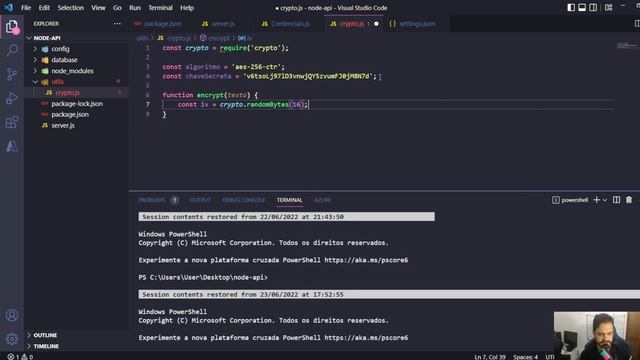The image size is (640, 360).
Task: Click the pscore6 link in the terminal
Action: point(366,260)
